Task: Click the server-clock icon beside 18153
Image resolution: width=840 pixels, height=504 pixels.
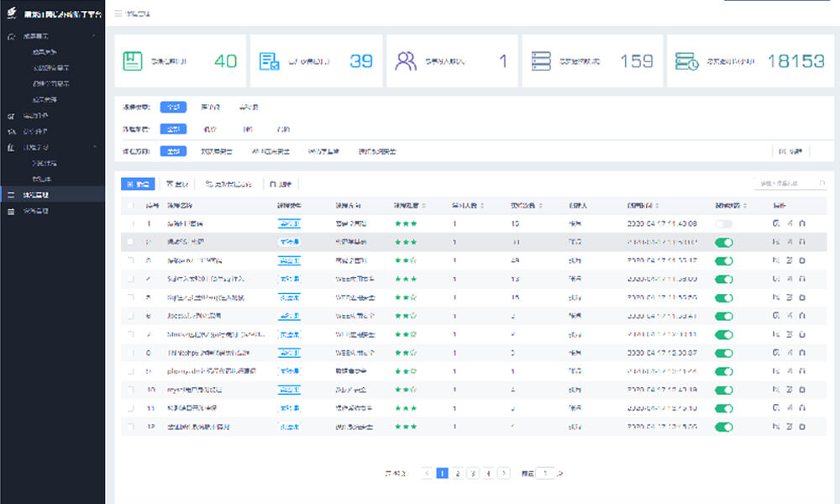Action: coord(687,61)
